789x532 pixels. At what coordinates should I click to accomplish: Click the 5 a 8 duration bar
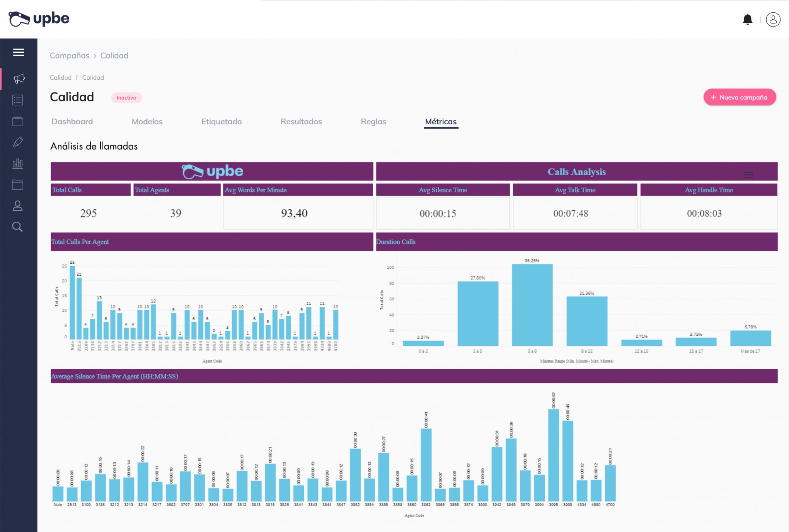click(532, 305)
